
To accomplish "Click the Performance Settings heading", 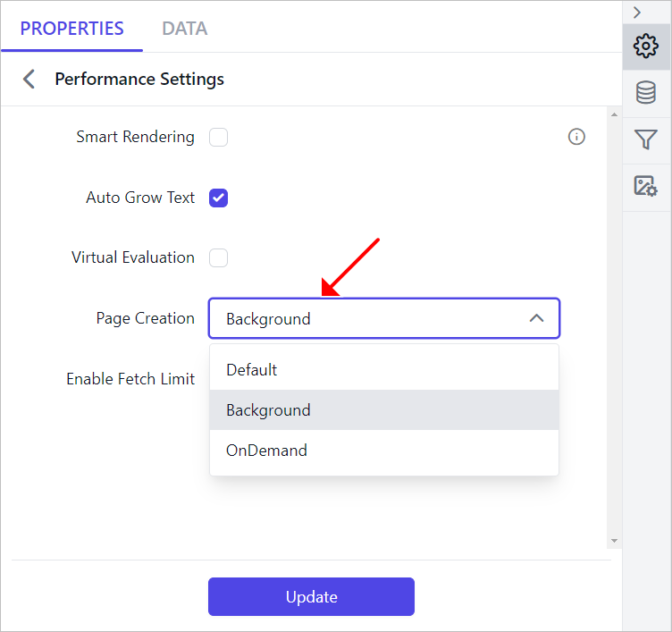I will click(x=139, y=80).
